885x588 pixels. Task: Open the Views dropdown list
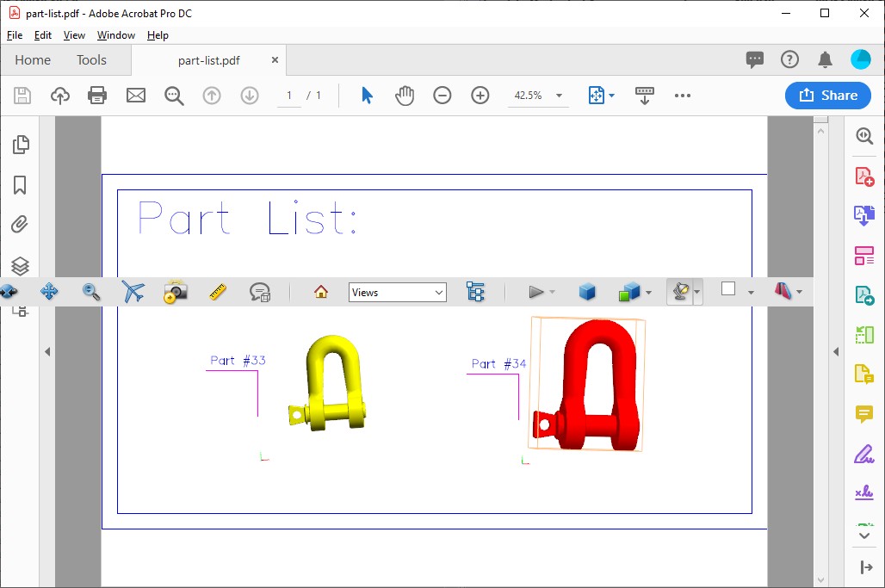point(398,293)
